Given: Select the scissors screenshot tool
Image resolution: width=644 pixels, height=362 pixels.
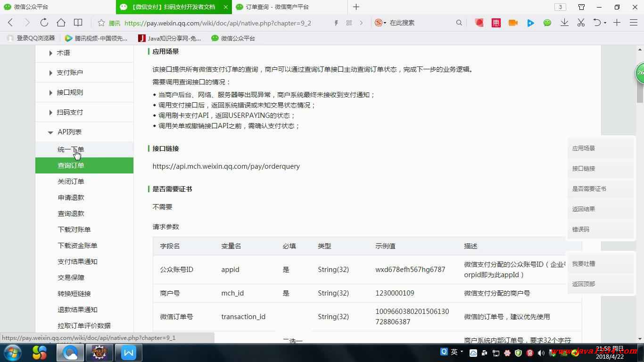Looking at the screenshot, I should 581,23.
